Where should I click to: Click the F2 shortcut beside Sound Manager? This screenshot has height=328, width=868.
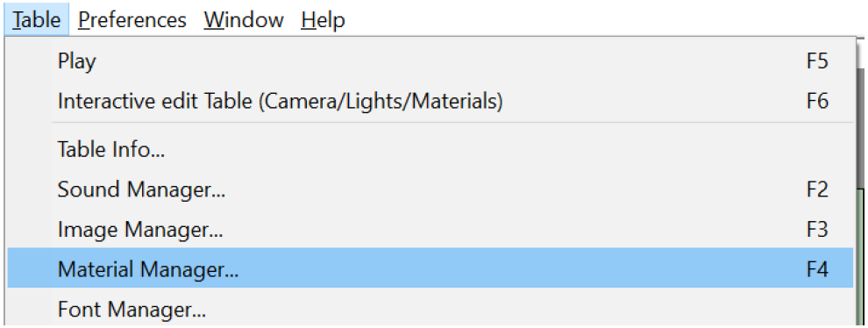pyautogui.click(x=817, y=189)
